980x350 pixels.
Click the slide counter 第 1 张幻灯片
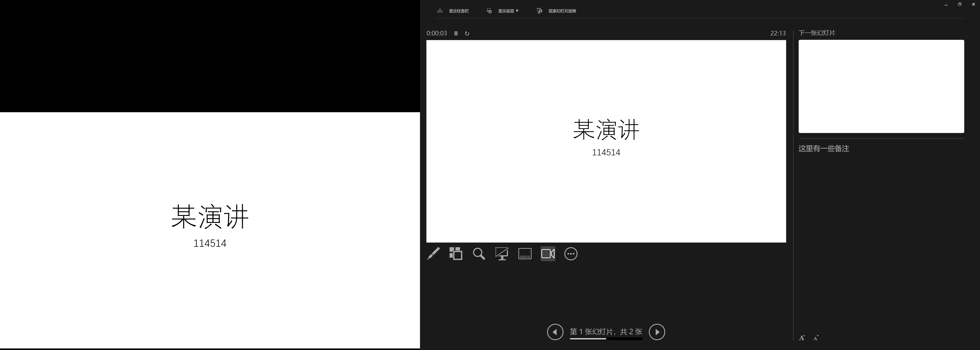606,331
